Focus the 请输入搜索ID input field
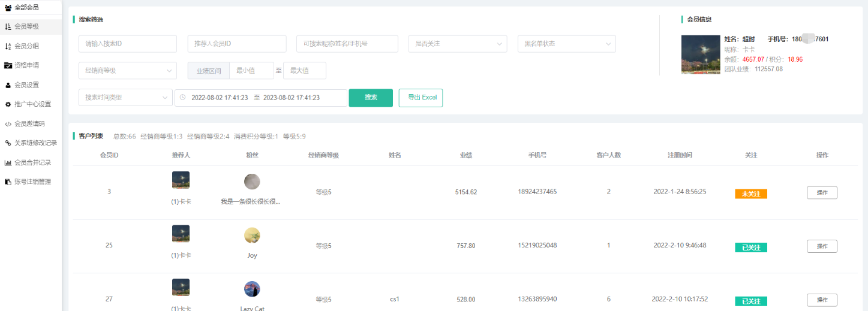Screen dimensions: 868x311 point(127,44)
